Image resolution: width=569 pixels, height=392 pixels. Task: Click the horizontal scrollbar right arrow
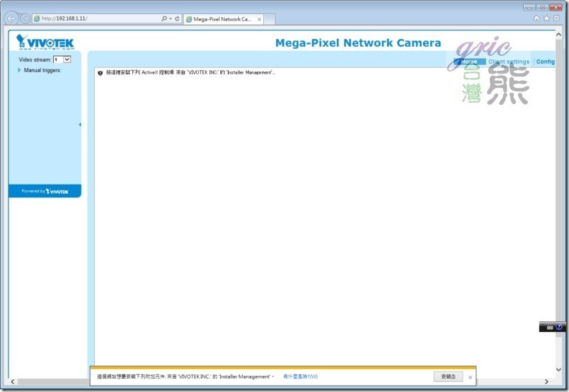point(546,381)
